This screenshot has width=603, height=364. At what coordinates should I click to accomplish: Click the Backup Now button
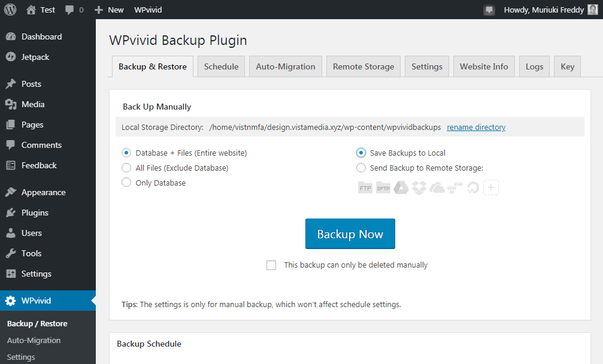350,233
